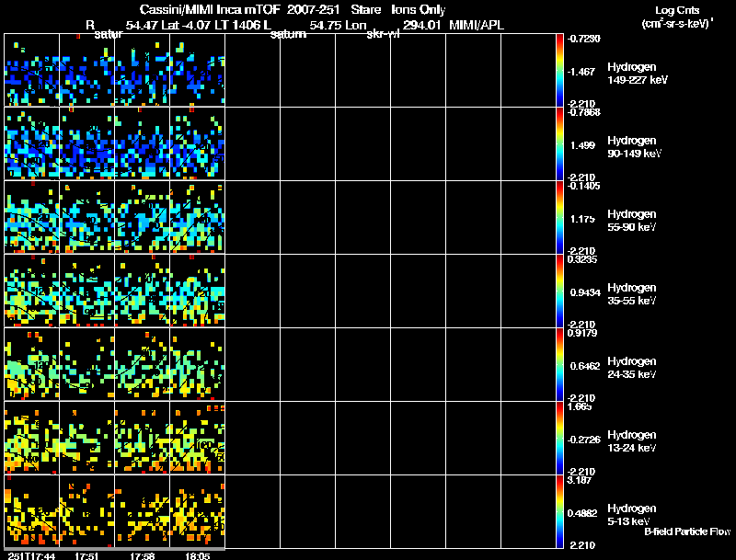Image resolution: width=736 pixels, height=560 pixels.
Task: Click the colorbar maximum '0.3235'
Action: click(x=582, y=259)
